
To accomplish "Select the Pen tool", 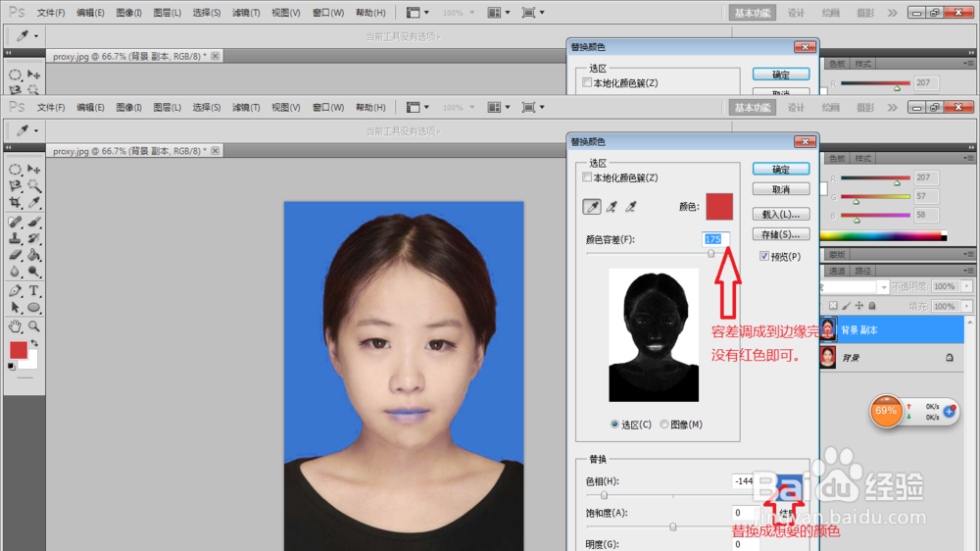I will tap(15, 291).
